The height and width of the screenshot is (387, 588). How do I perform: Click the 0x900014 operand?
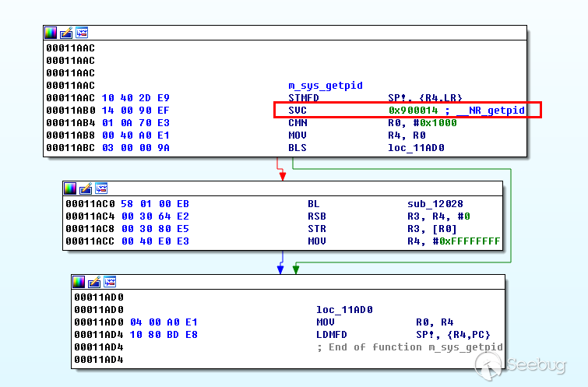tap(413, 111)
